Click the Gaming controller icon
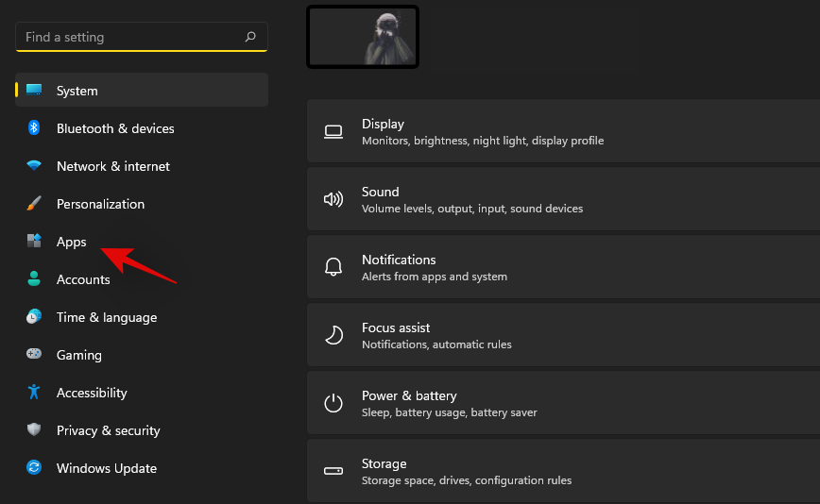This screenshot has width=820, height=504. [34, 355]
